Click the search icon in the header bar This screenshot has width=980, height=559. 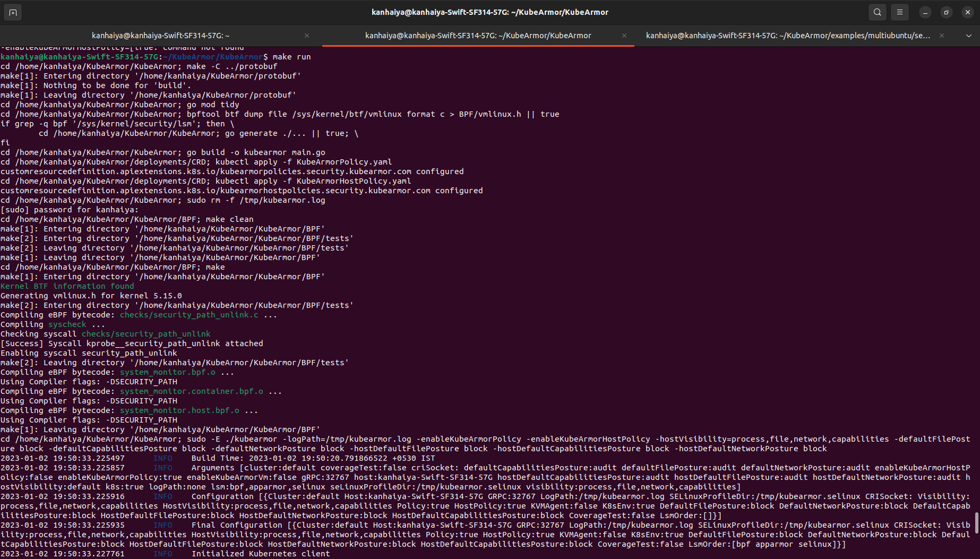[x=877, y=12]
